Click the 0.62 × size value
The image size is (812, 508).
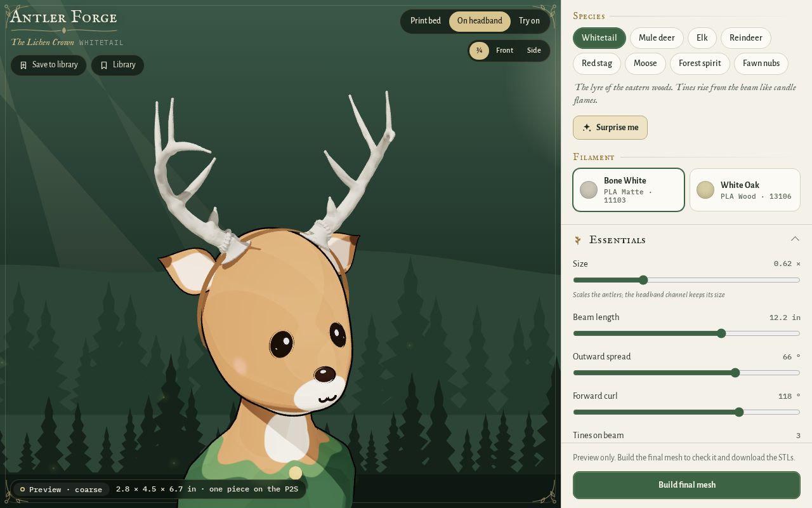point(787,264)
